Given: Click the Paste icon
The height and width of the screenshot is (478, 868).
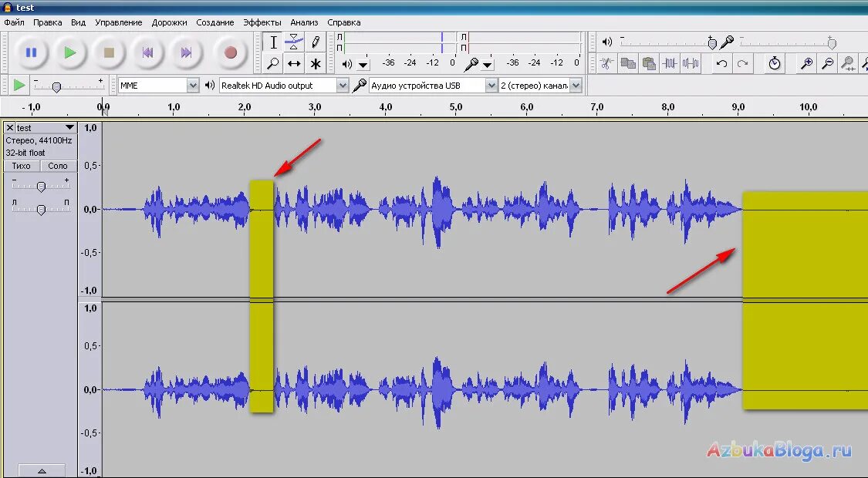Looking at the screenshot, I should click(649, 64).
